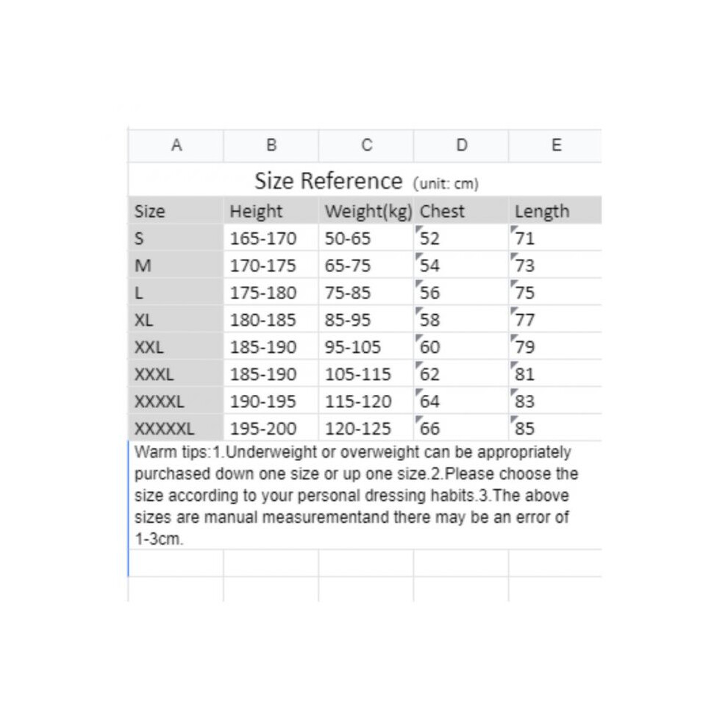The image size is (728, 728).
Task: Click the XXXXXL size cell
Action: click(176, 428)
